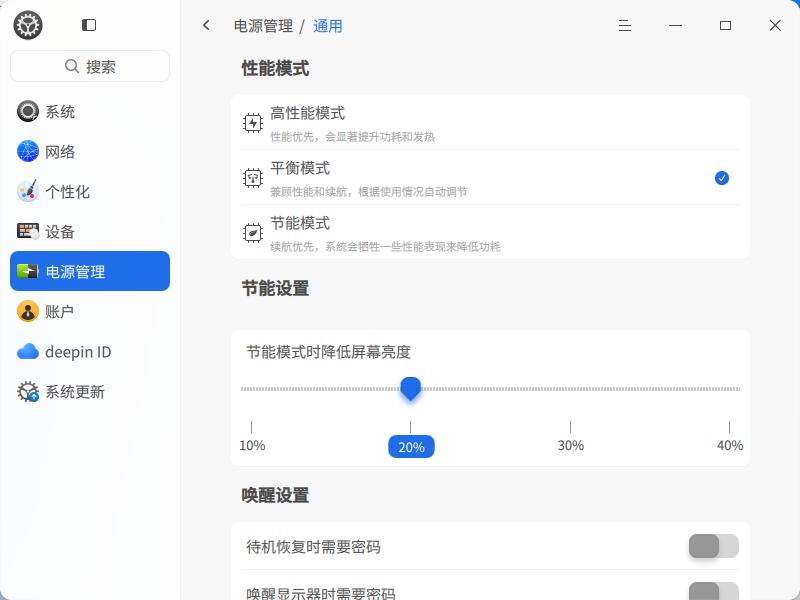Click 性能优先，会显著提升功耗和发热 description
This screenshot has width=800, height=600.
[353, 137]
